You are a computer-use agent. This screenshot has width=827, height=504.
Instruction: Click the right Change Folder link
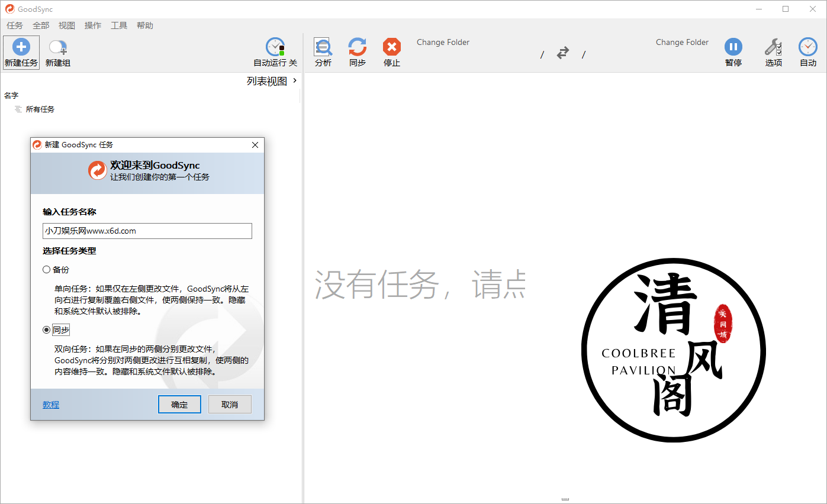coord(682,42)
